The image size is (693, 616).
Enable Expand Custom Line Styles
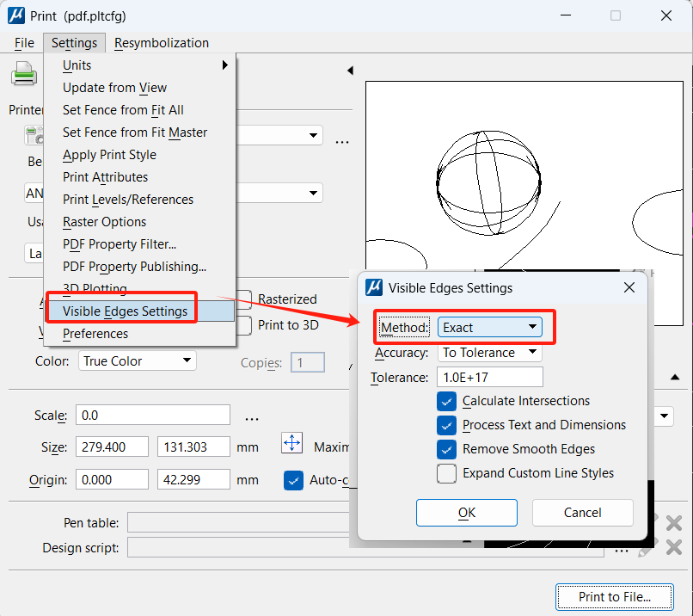[x=446, y=473]
